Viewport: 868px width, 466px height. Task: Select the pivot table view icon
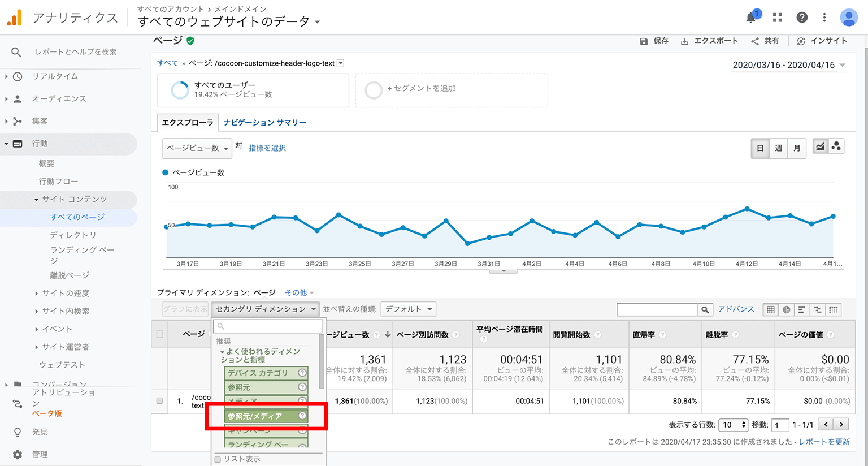click(x=833, y=309)
